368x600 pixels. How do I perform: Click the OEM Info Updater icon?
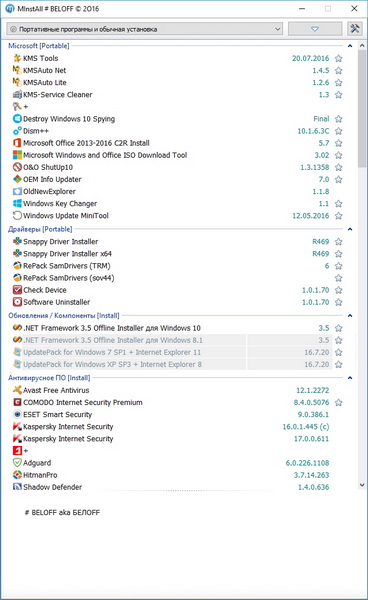[17, 179]
